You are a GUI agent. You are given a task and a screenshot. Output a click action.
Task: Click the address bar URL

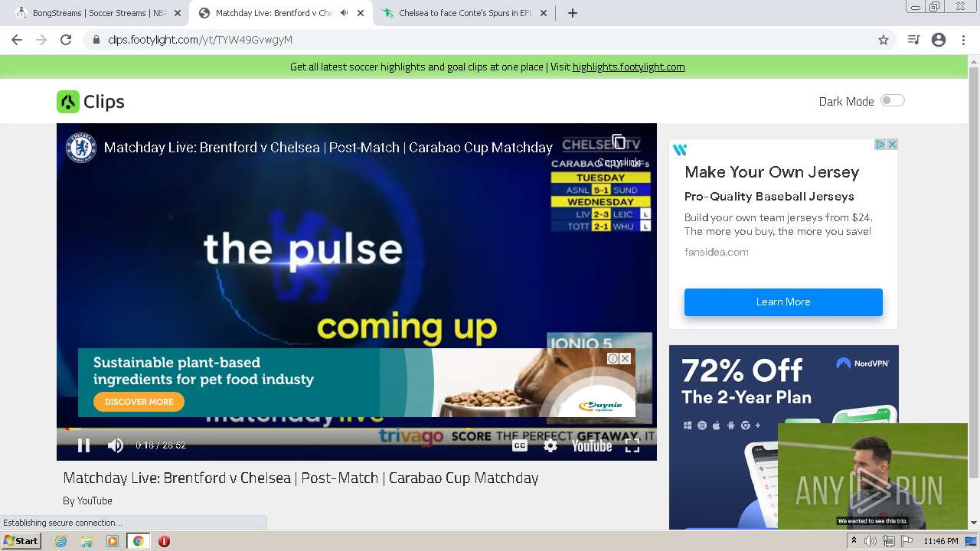[x=200, y=40]
